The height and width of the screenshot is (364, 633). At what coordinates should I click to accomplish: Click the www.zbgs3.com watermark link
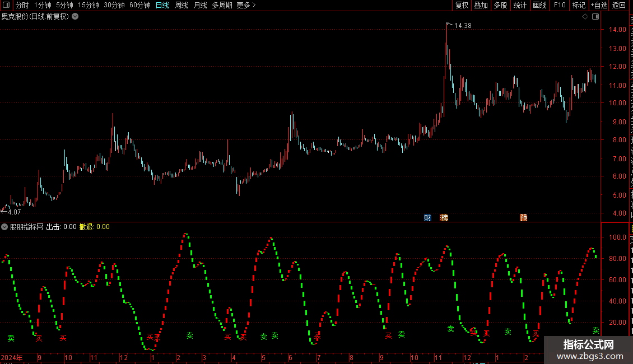click(590, 356)
